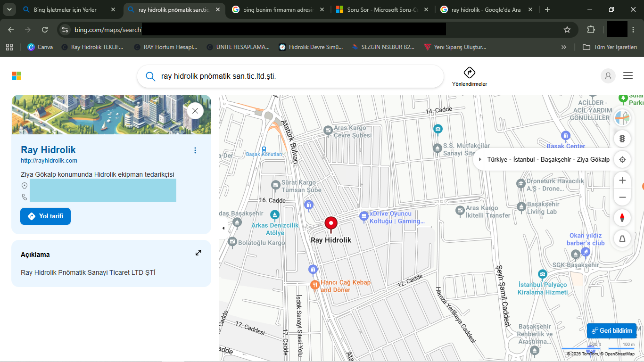Expand the Türkiye location breadcrumb arrow
This screenshot has height=362, width=644.
tap(480, 159)
